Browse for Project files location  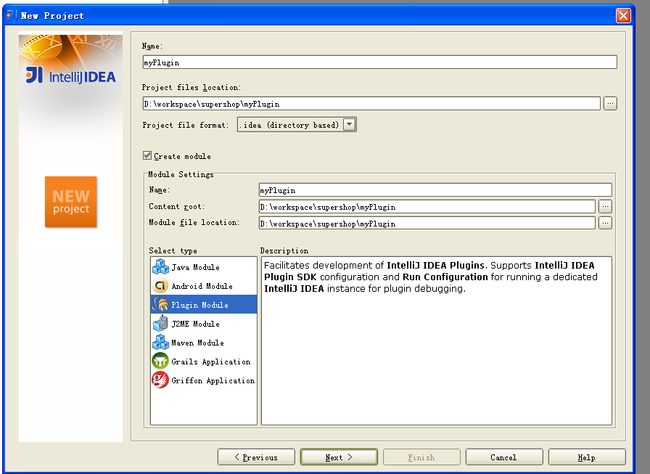point(610,103)
